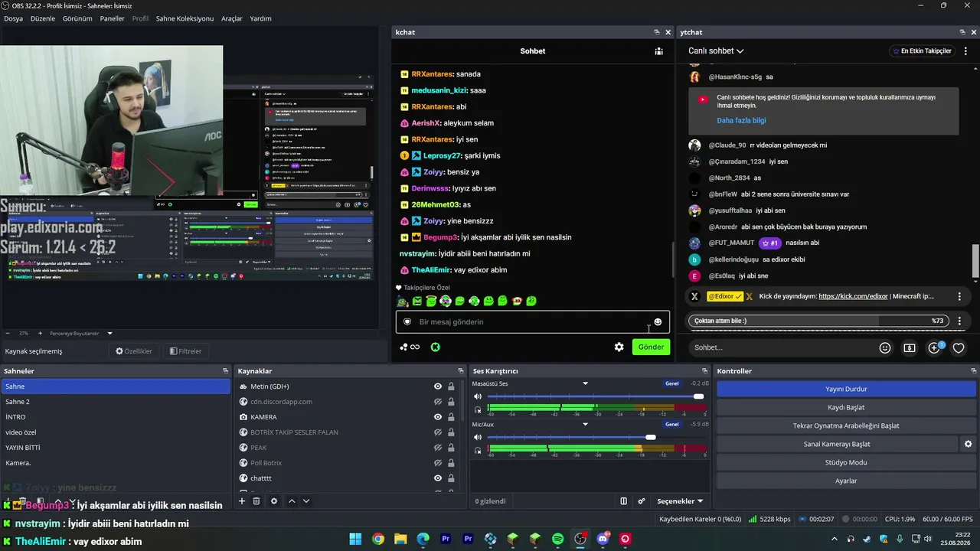The image size is (980, 551).
Task: Open the Düzenle menu
Action: 43,18
